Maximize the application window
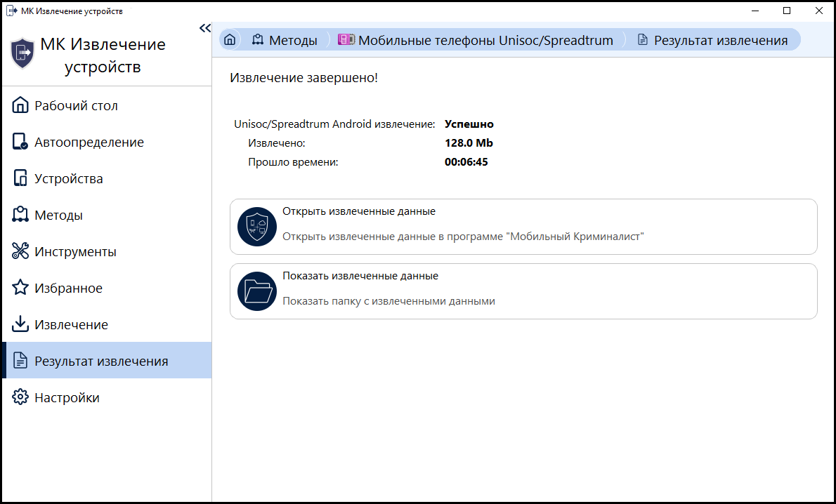The image size is (836, 504). click(786, 11)
